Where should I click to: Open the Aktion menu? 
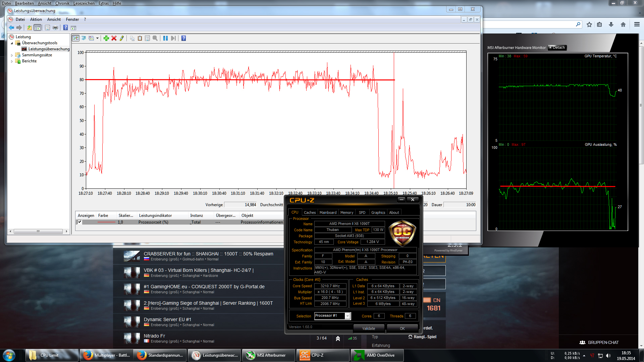[36, 19]
